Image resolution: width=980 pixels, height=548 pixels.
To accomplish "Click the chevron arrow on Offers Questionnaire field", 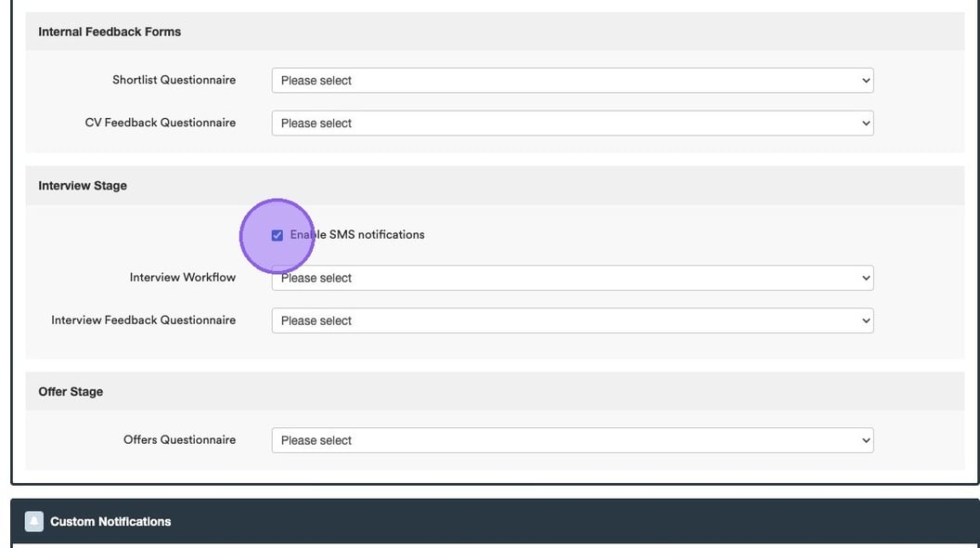I will tap(866, 440).
